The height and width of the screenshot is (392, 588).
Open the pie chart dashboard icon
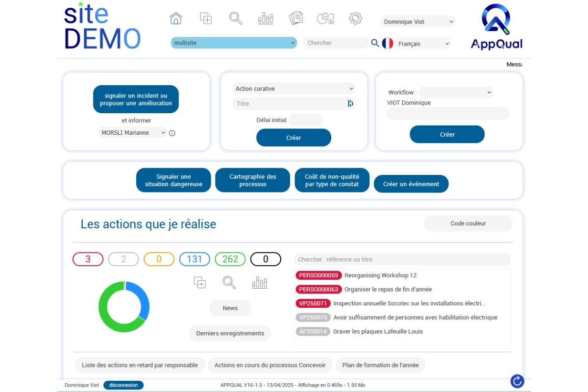click(325, 19)
